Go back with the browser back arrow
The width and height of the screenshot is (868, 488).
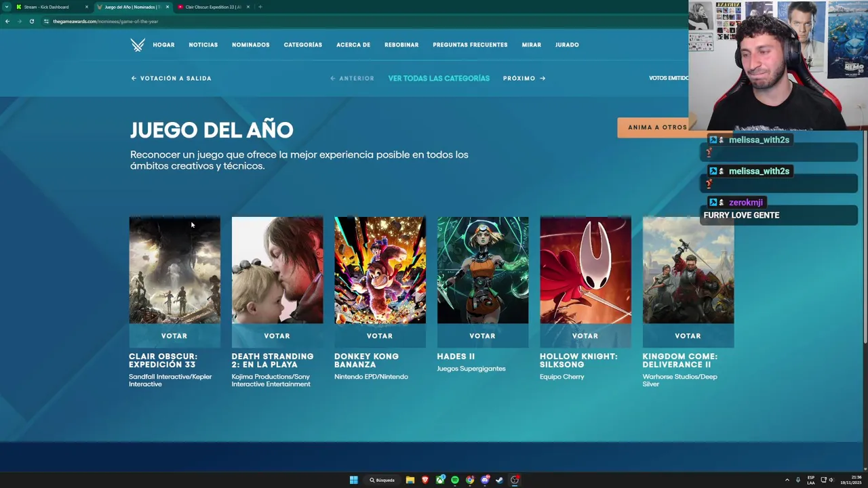[7, 21]
